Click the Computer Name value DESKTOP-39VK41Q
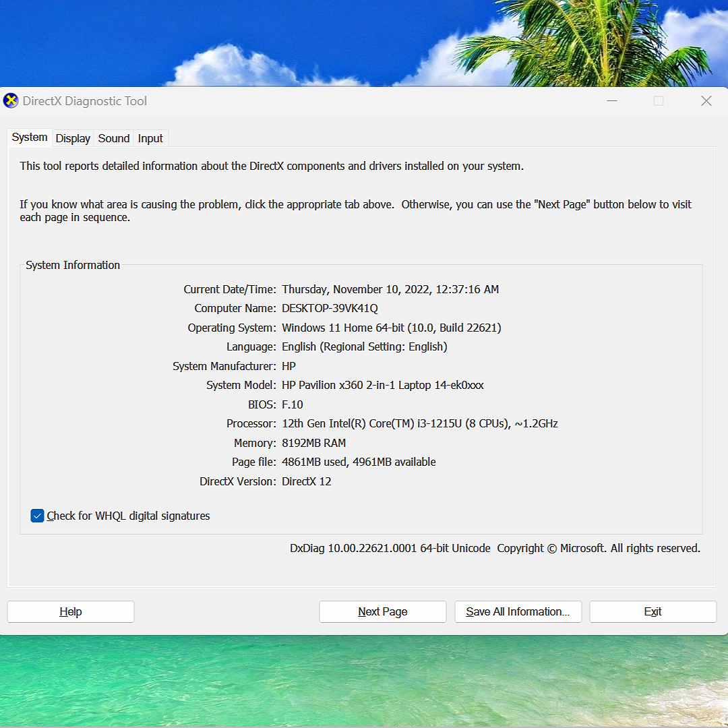Viewport: 728px width, 728px height. 330,308
